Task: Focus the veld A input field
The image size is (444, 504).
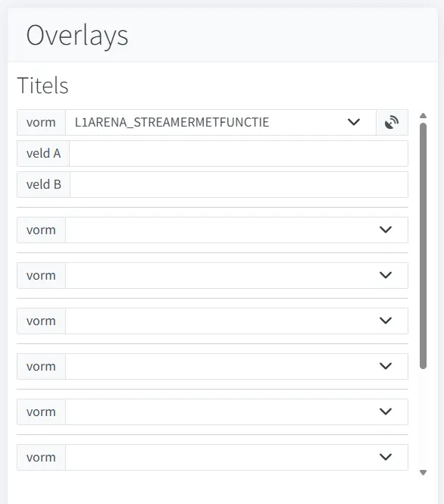Action: tap(239, 153)
